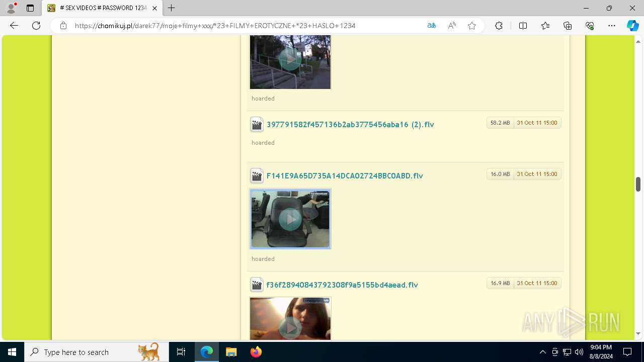Open the Extensions menu
The width and height of the screenshot is (644, 362).
pyautogui.click(x=499, y=26)
